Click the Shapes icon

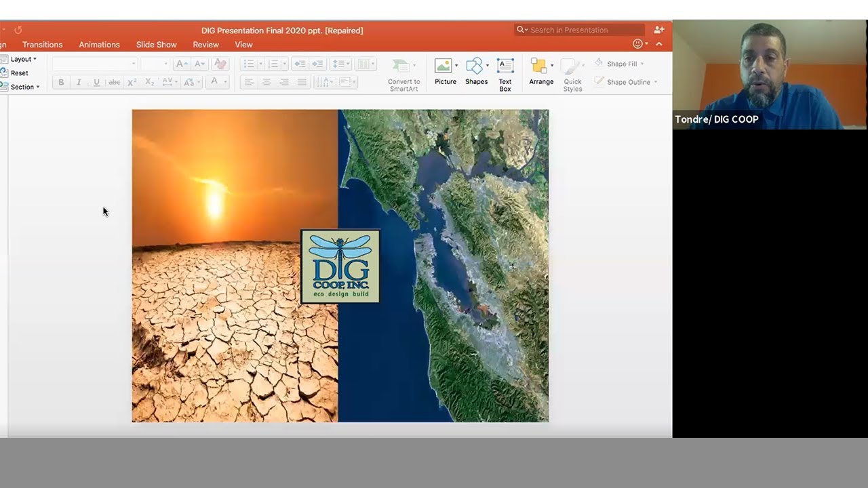tap(475, 66)
